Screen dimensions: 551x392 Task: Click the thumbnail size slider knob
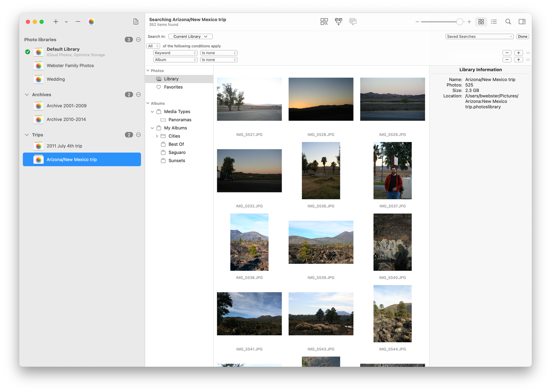click(460, 22)
